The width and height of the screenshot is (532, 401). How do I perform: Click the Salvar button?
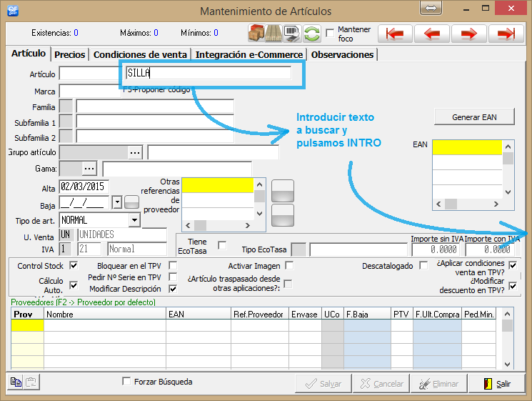pos(323,384)
